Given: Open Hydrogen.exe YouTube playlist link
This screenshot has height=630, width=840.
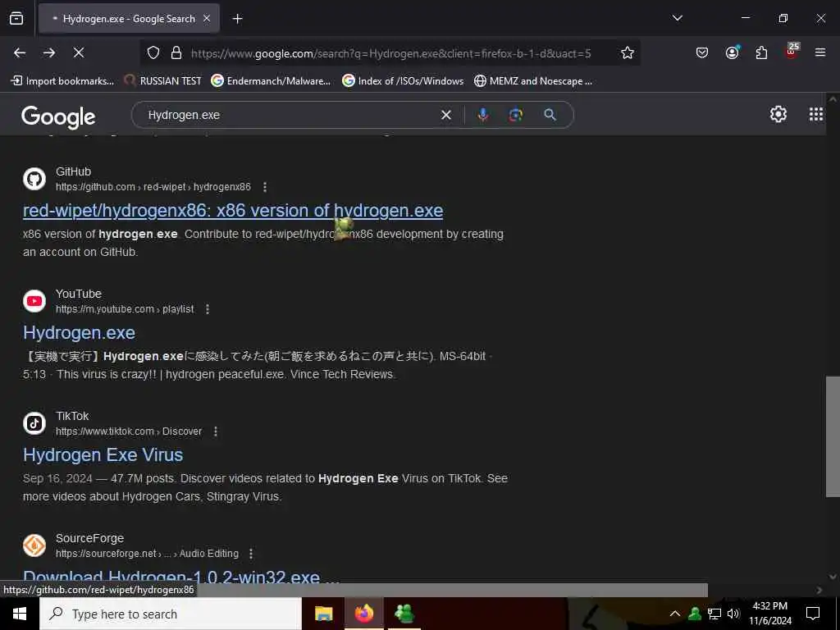Looking at the screenshot, I should click(x=79, y=333).
